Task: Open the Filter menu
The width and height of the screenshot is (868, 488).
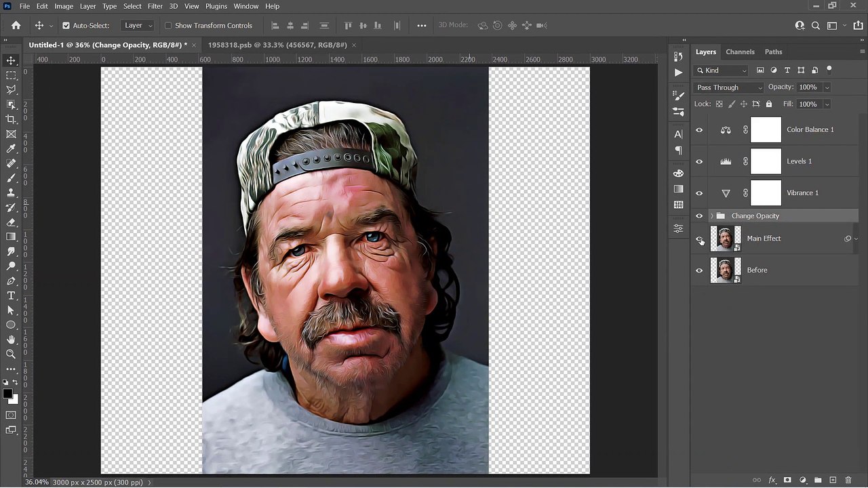Action: click(x=155, y=6)
